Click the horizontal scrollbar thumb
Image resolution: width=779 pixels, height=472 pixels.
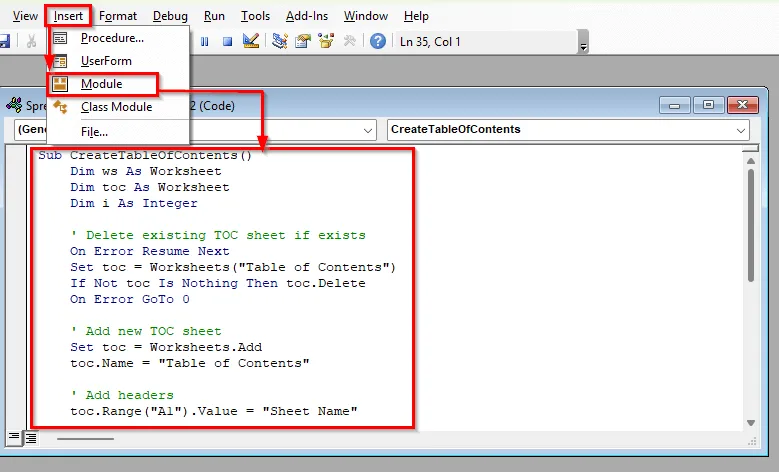85,439
